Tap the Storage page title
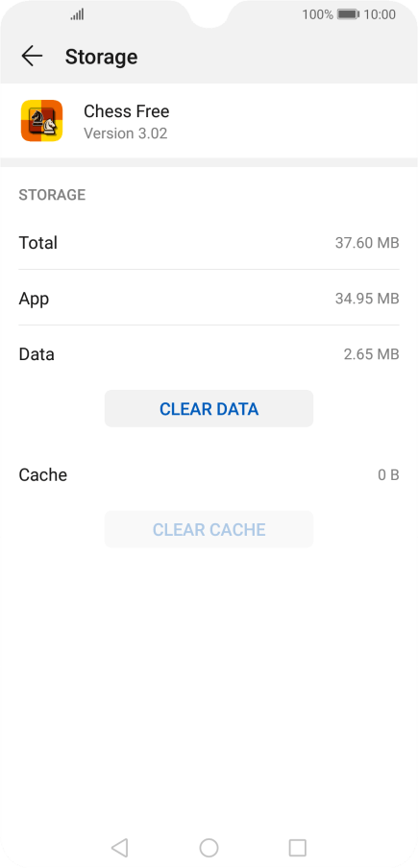This screenshot has width=418, height=868. pyautogui.click(x=101, y=57)
